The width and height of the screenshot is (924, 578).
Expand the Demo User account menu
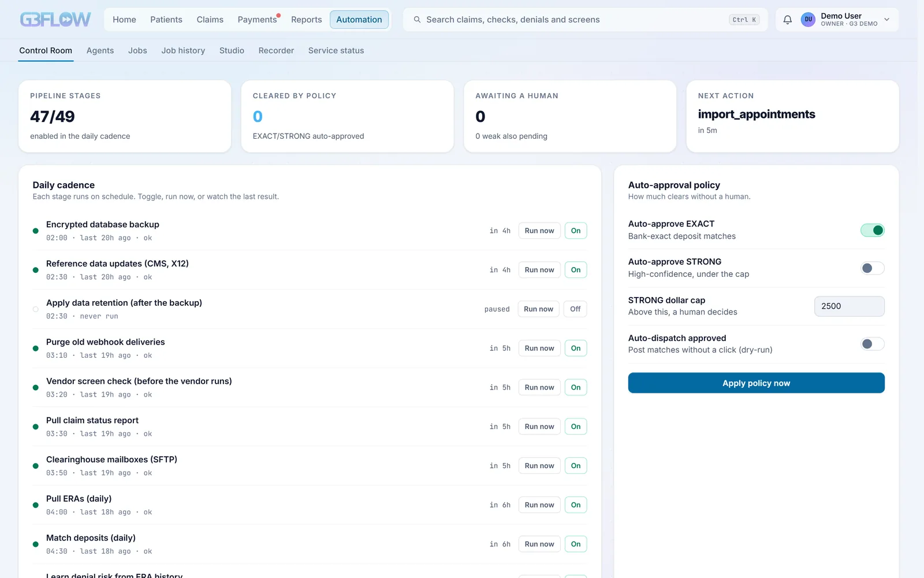[x=887, y=20]
